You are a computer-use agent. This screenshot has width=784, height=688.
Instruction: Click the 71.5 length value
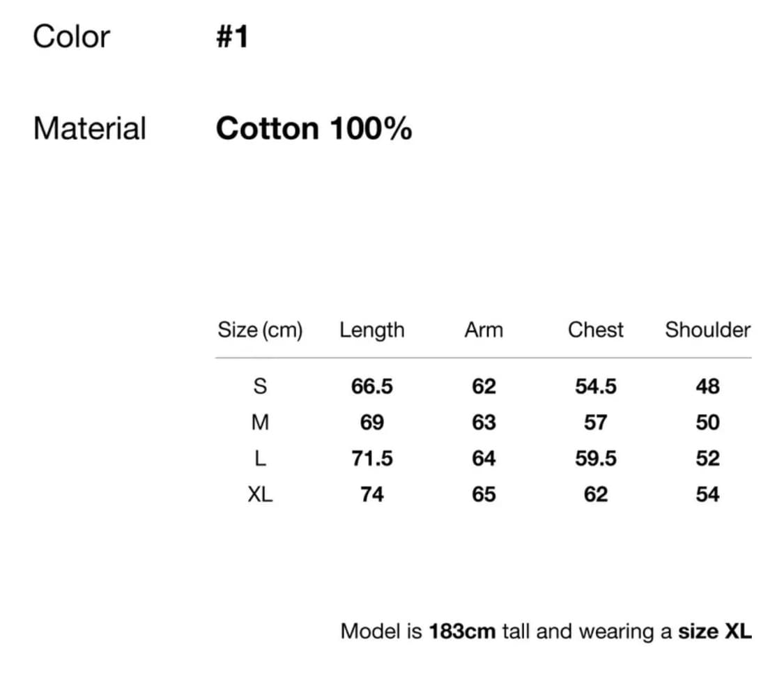[x=371, y=459]
